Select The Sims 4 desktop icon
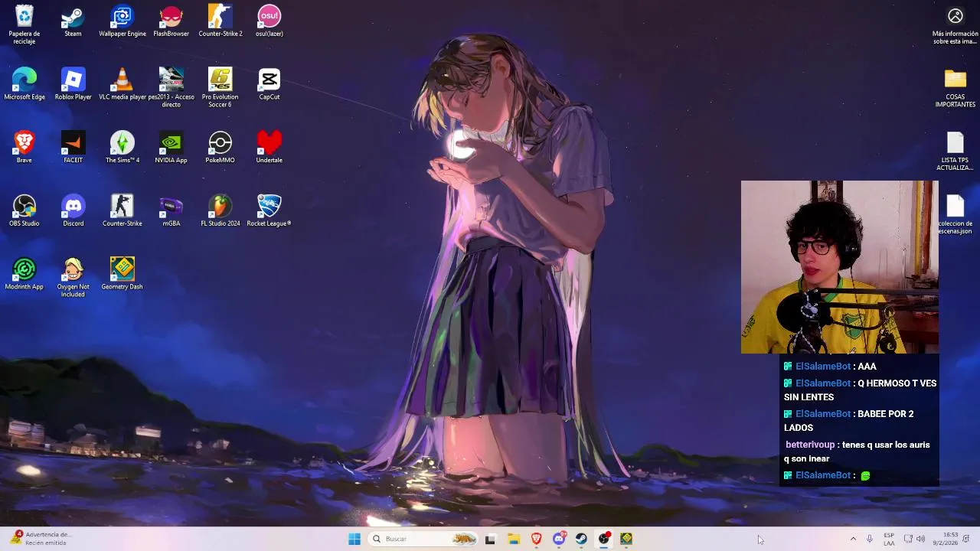The image size is (980, 551). click(x=122, y=147)
